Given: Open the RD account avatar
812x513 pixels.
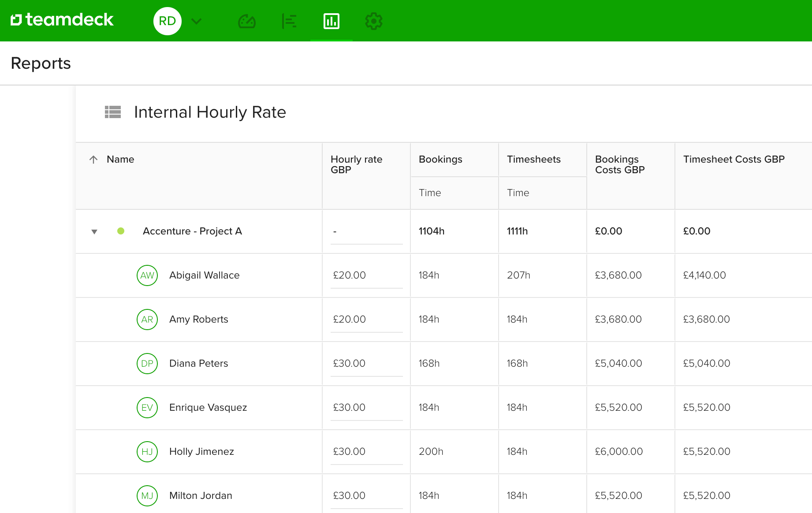Looking at the screenshot, I should coord(168,21).
